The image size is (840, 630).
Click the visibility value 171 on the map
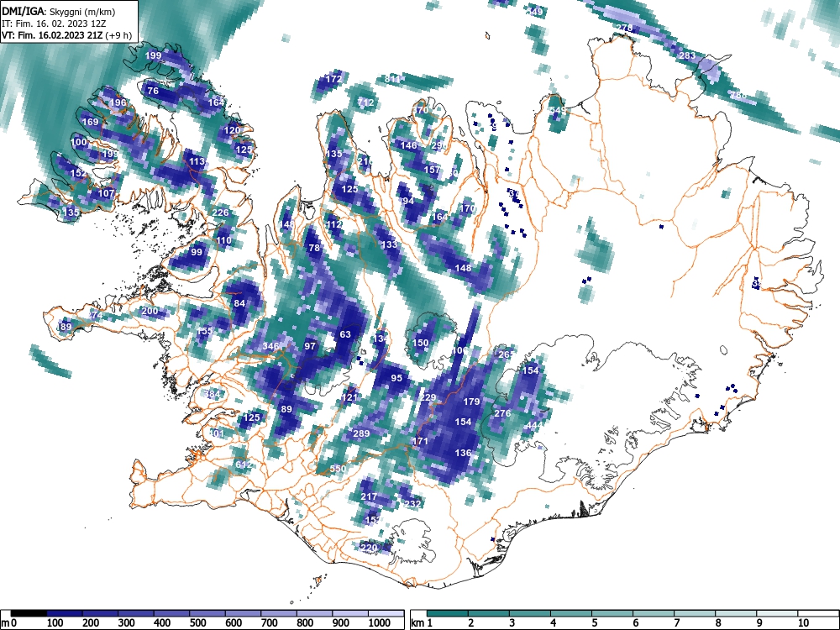point(420,441)
